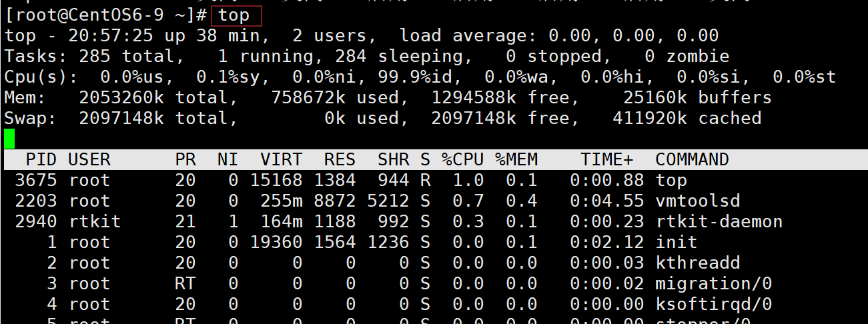Click the RES column header
The height and width of the screenshot is (324, 868).
(340, 160)
